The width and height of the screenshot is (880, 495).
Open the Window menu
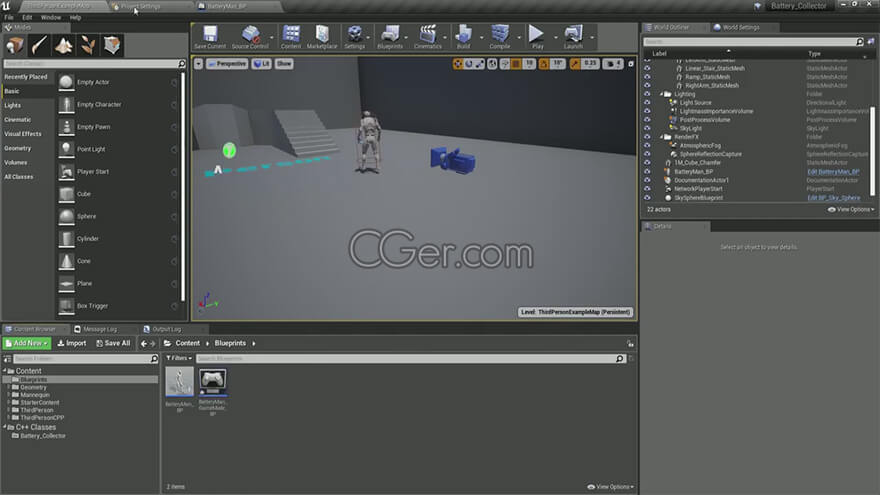pos(51,17)
